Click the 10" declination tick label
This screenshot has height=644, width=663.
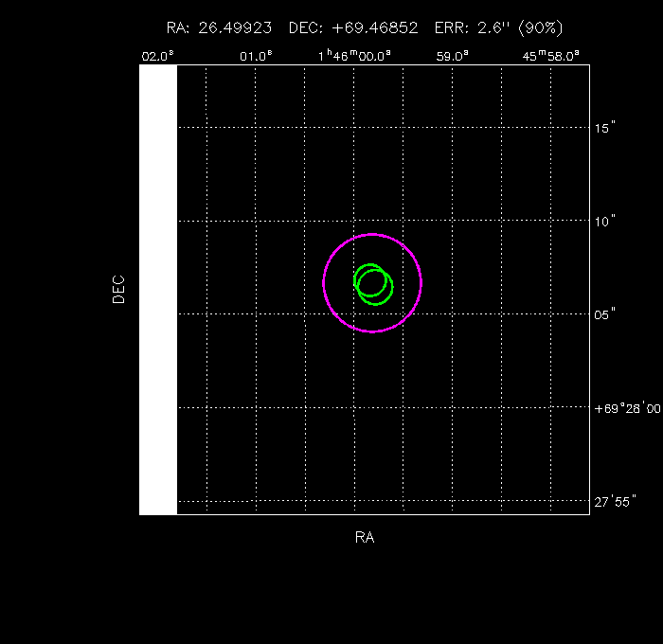(x=605, y=221)
